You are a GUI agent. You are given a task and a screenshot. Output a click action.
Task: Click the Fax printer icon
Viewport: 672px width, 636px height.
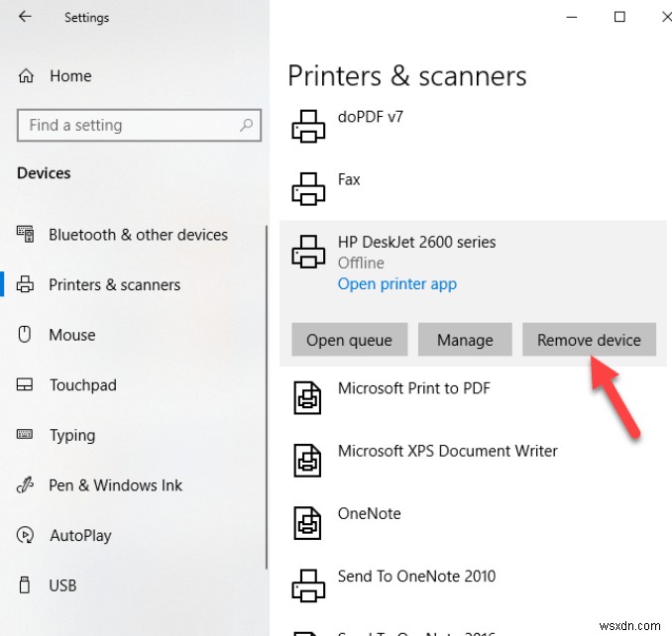[308, 189]
